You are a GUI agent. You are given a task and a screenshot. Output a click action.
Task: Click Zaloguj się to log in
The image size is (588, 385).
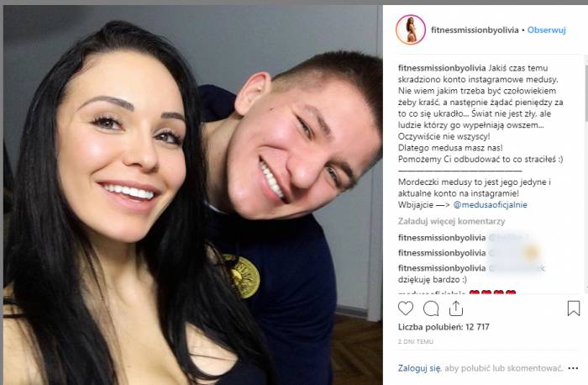point(420,368)
